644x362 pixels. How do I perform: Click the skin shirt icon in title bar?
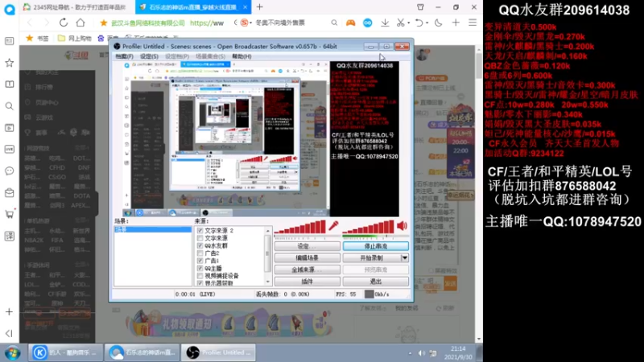pos(420,7)
